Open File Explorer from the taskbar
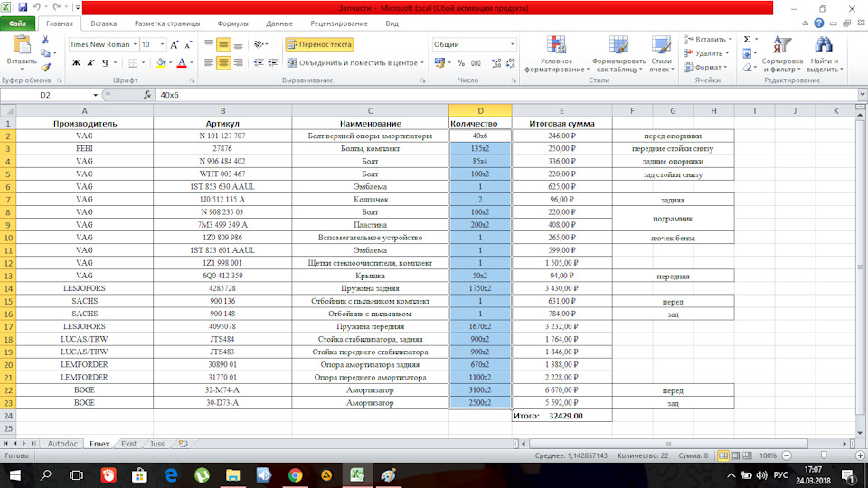 point(233,475)
